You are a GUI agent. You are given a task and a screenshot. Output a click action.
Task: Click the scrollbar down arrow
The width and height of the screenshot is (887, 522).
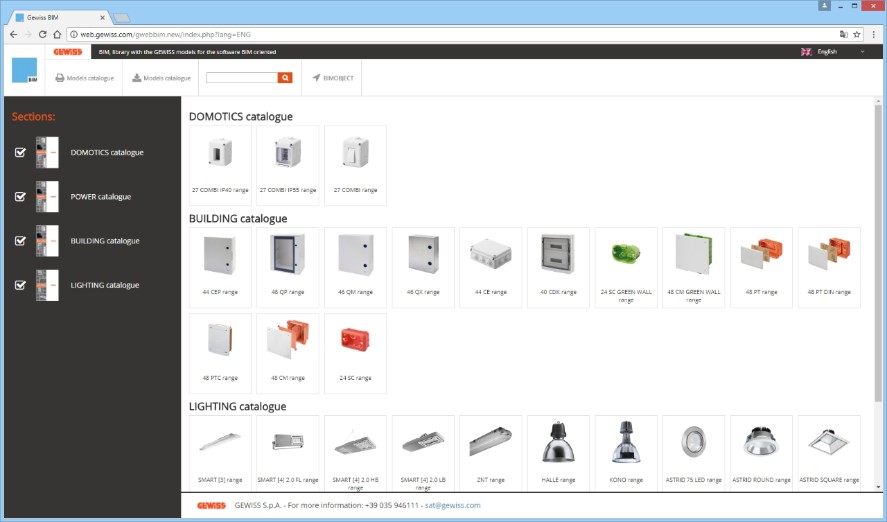coord(878,487)
